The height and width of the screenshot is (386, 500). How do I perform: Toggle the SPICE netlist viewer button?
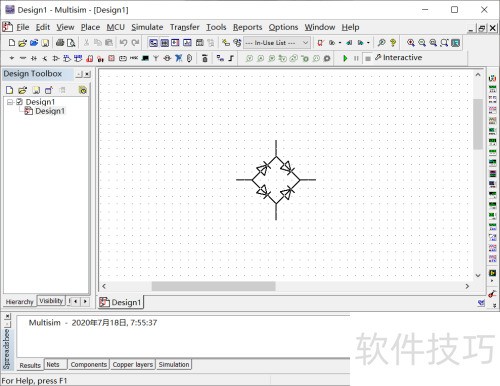point(175,43)
